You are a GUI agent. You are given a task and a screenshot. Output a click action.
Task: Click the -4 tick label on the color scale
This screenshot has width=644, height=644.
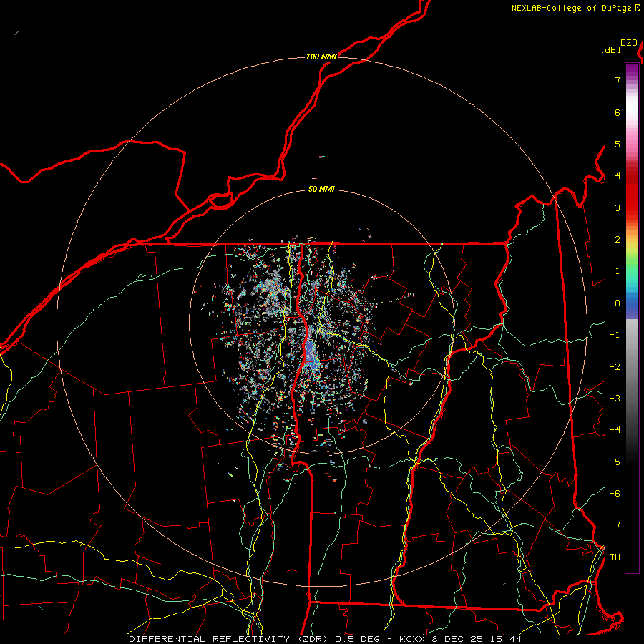tap(615, 429)
